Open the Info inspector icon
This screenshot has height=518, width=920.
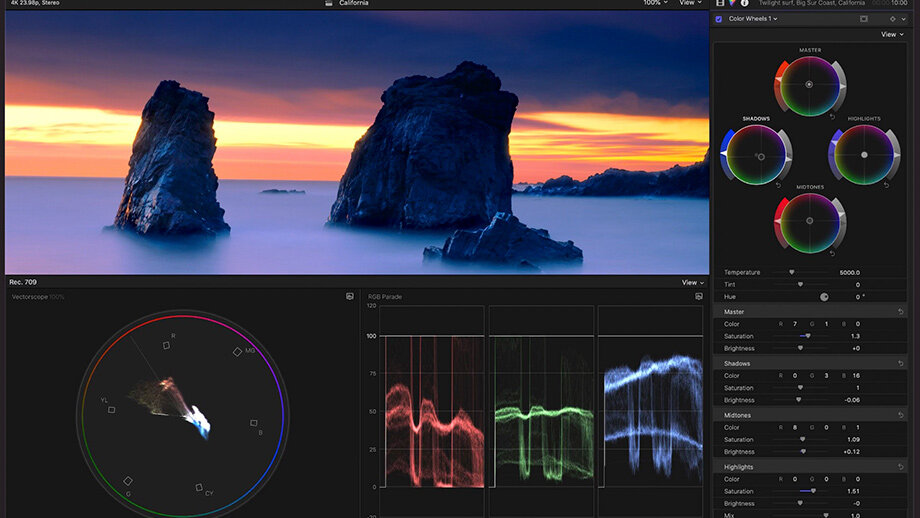745,3
